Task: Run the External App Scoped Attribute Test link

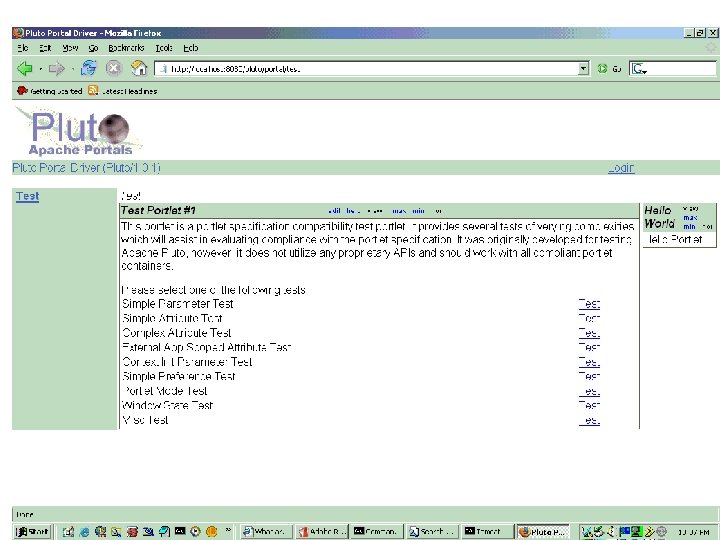Action: (589, 348)
